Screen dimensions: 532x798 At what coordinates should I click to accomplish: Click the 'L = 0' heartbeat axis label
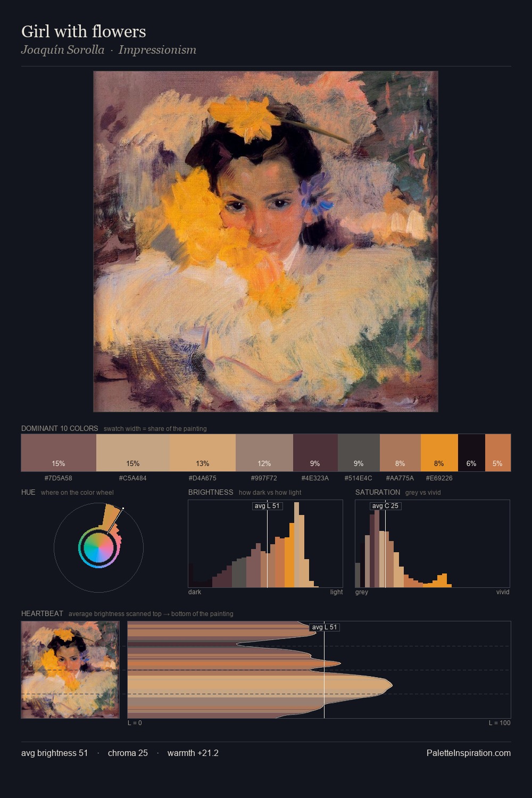tap(135, 722)
